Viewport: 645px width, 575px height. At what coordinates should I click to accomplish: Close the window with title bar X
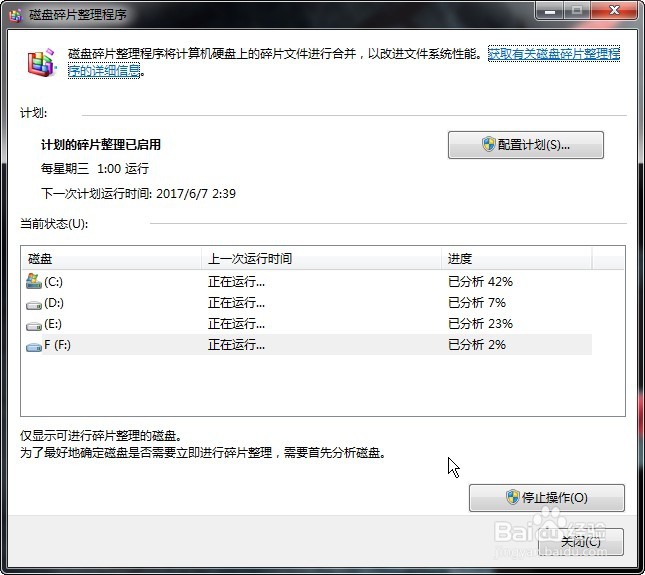tap(614, 10)
